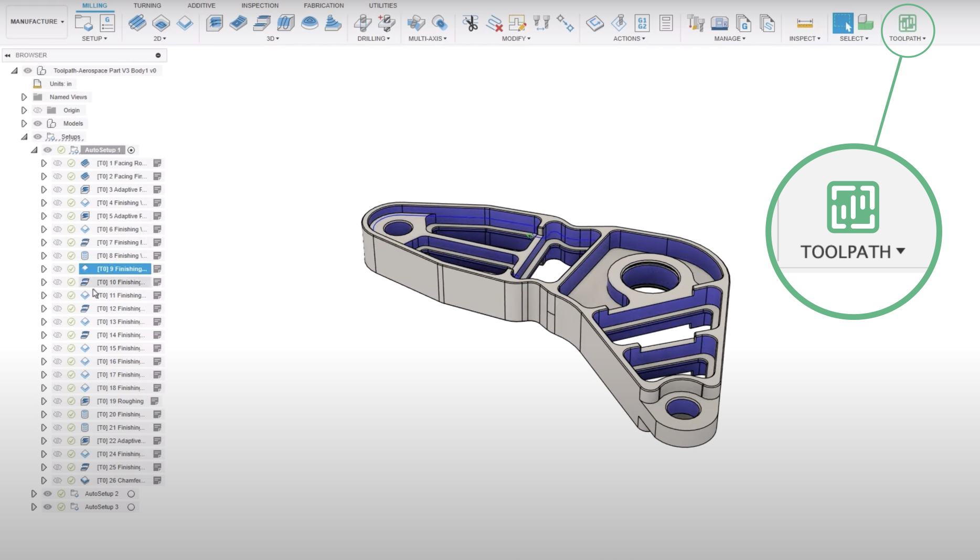This screenshot has width=980, height=560.
Task: Click the Window Selection icon under Select
Action: coord(842,22)
